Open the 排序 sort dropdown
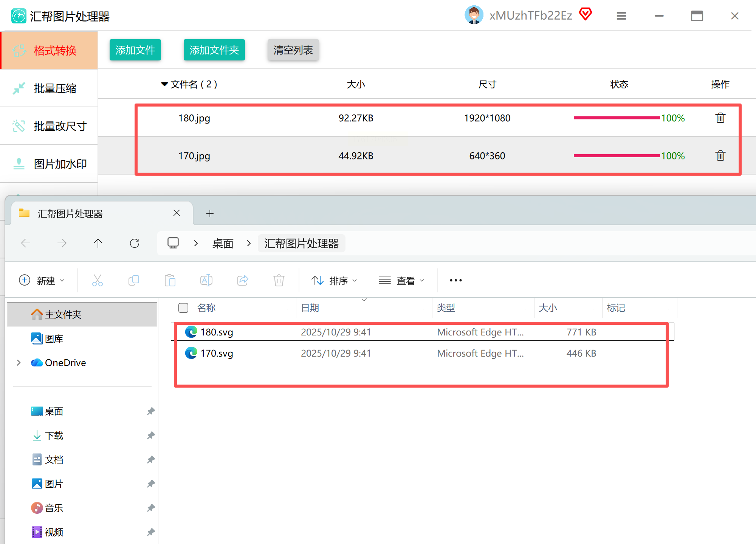 (x=334, y=280)
